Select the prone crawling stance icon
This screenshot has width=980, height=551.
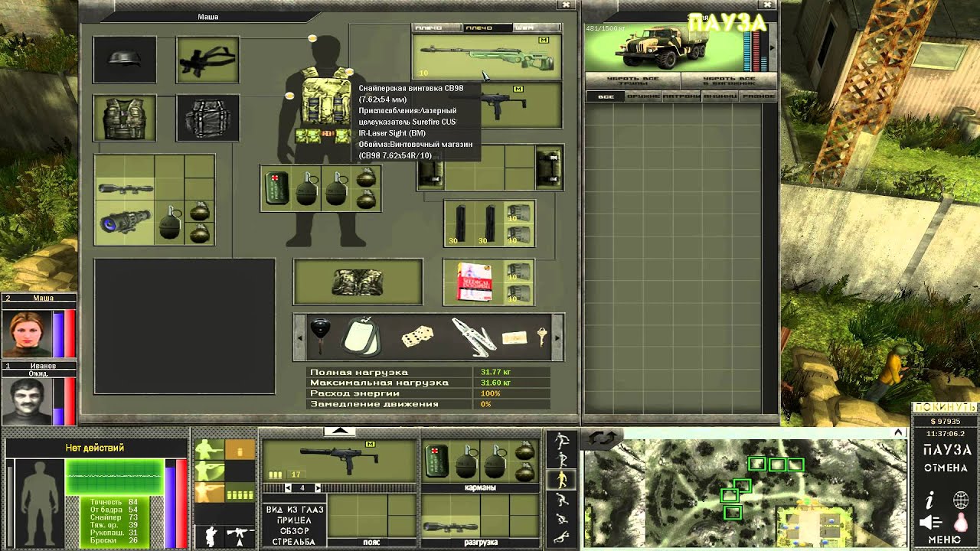click(562, 538)
